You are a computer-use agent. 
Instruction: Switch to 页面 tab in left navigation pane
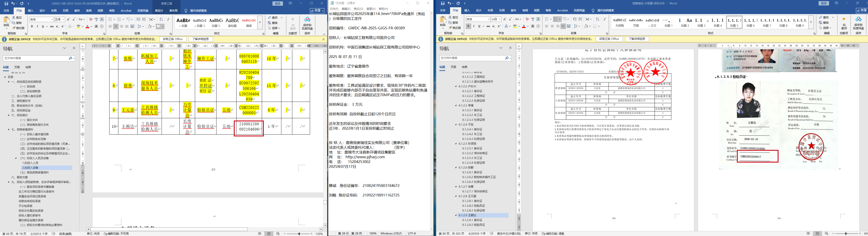tap(17, 67)
